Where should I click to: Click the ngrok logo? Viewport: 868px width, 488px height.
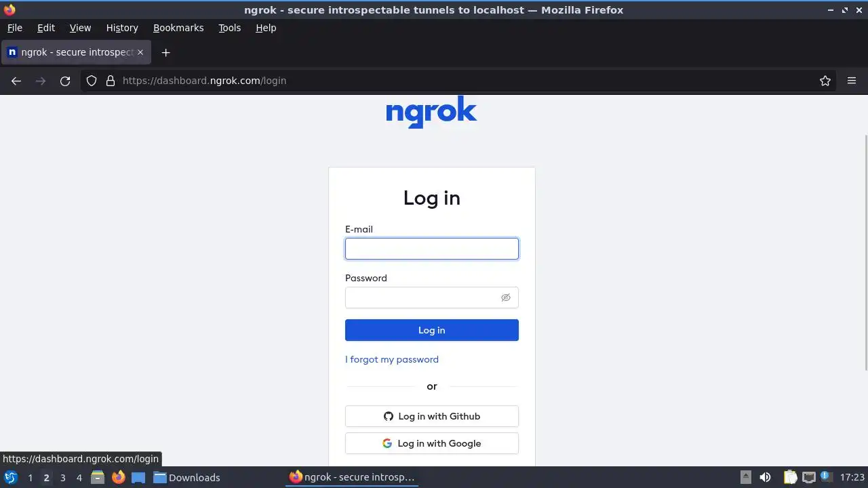point(431,112)
